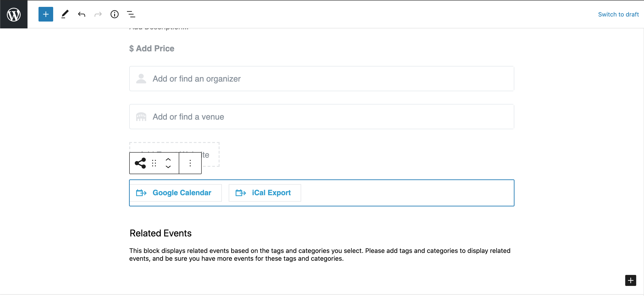Open the block options three-dot menu

(190, 163)
